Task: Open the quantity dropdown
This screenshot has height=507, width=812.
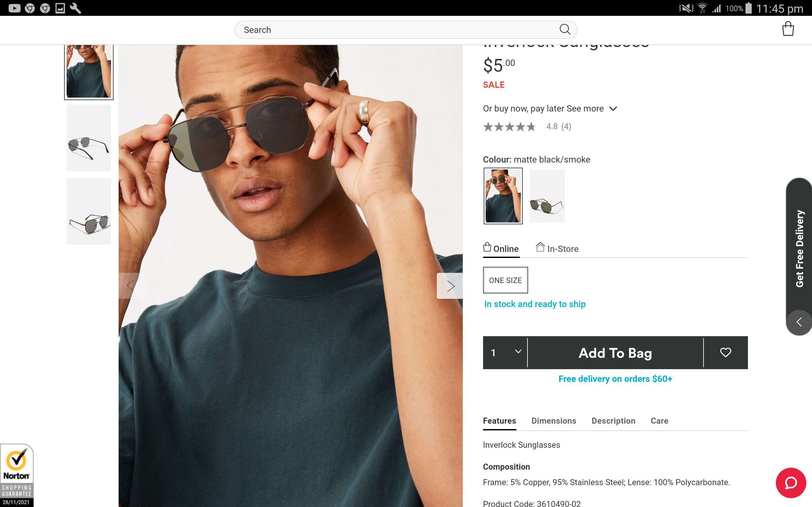Action: coord(505,352)
